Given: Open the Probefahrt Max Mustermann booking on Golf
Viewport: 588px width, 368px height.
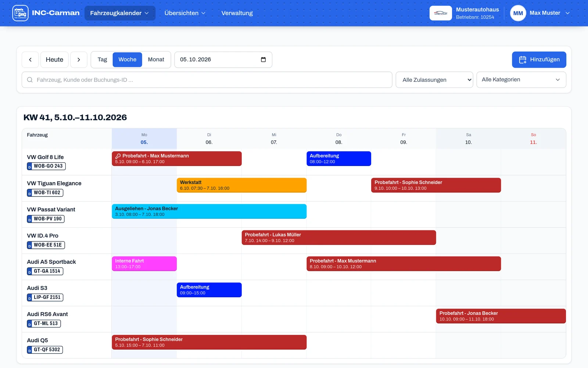Looking at the screenshot, I should pos(177,159).
